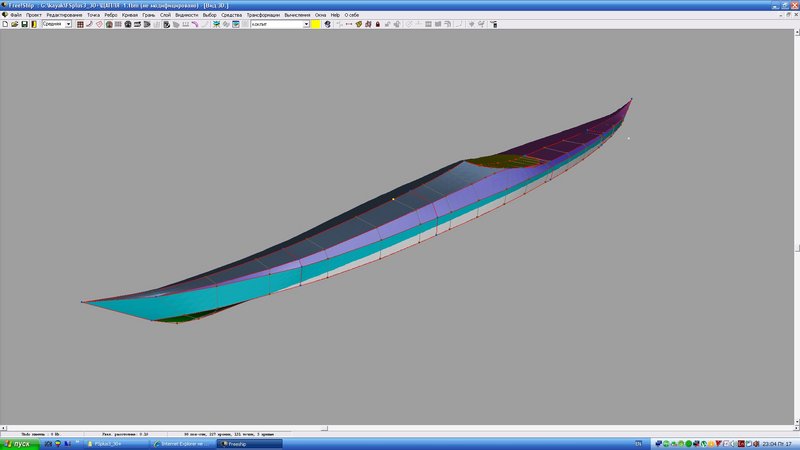
Task: Open the Грань menu
Action: (x=148, y=15)
